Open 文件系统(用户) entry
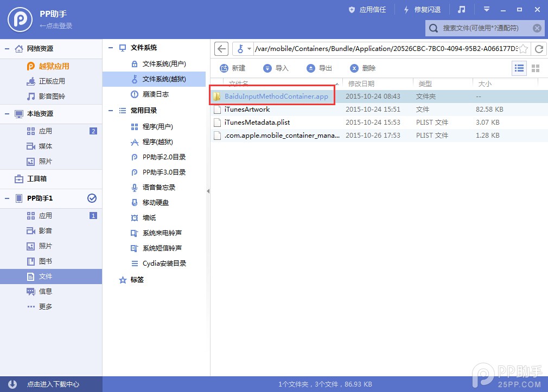Screen dimensions: 548x392 click(164, 64)
